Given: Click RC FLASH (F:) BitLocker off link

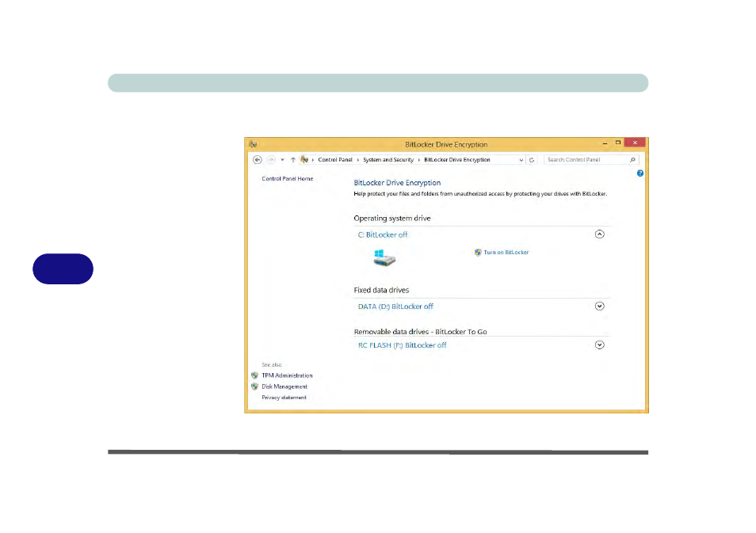Looking at the screenshot, I should tap(402, 345).
